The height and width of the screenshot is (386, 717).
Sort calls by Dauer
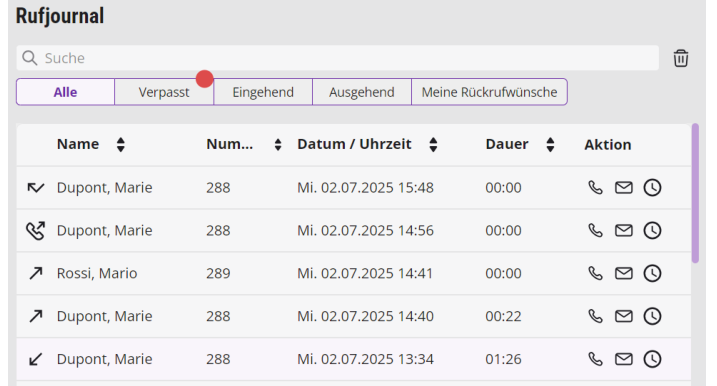pyautogui.click(x=550, y=145)
